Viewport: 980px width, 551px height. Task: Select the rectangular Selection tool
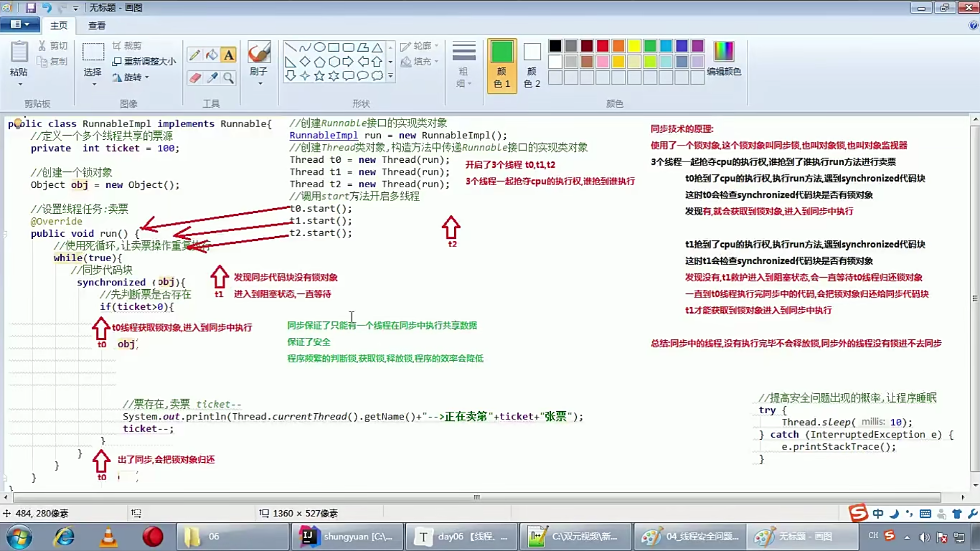click(x=93, y=52)
